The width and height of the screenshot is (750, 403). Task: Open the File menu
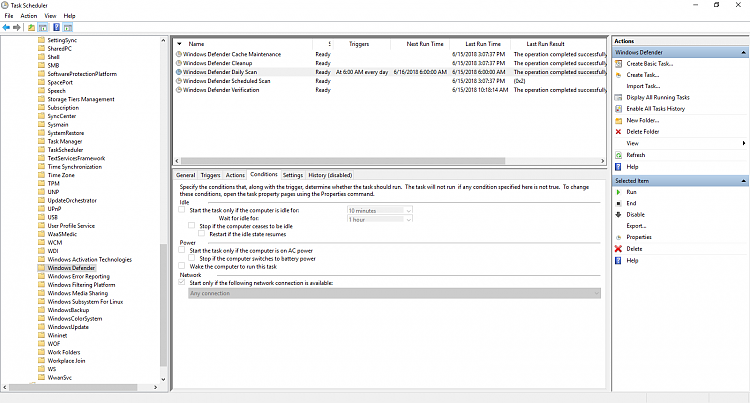pos(9,16)
